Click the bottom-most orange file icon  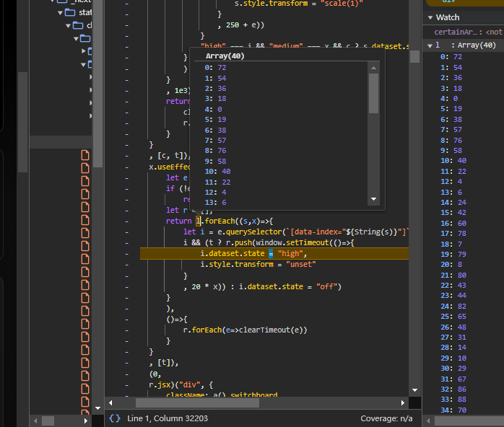[x=84, y=410]
